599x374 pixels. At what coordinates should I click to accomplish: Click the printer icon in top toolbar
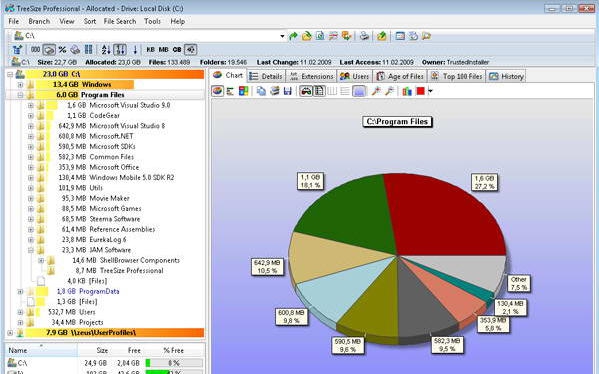pyautogui.click(x=365, y=36)
